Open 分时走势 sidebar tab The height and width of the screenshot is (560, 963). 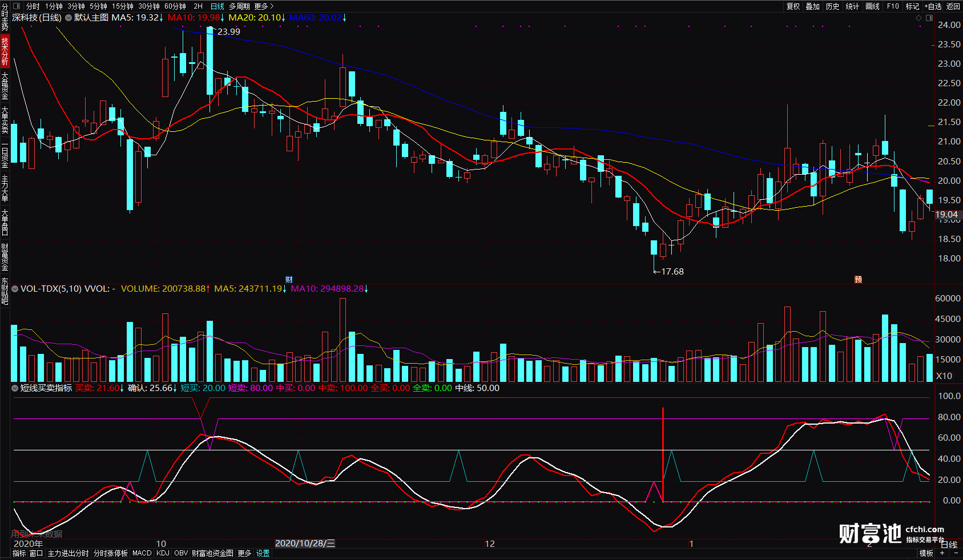(5, 17)
